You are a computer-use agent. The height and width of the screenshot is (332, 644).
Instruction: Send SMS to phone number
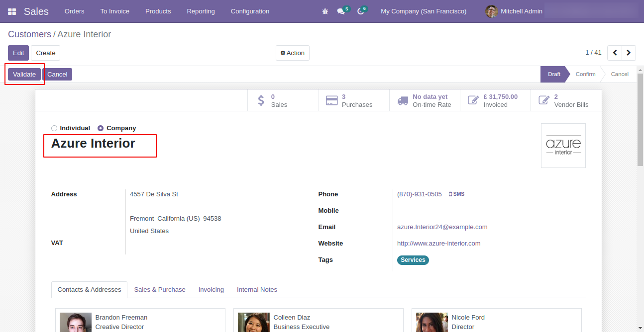coord(456,194)
